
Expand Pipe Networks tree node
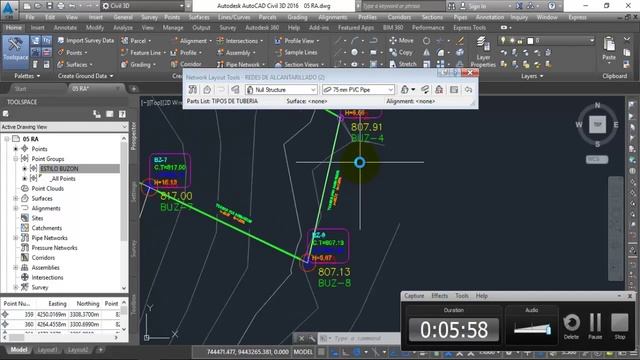(x=16, y=238)
